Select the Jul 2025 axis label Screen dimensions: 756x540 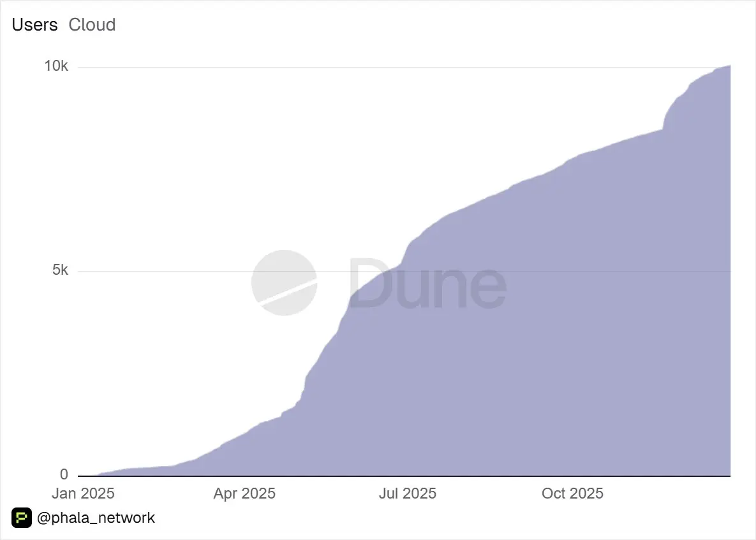point(408,493)
